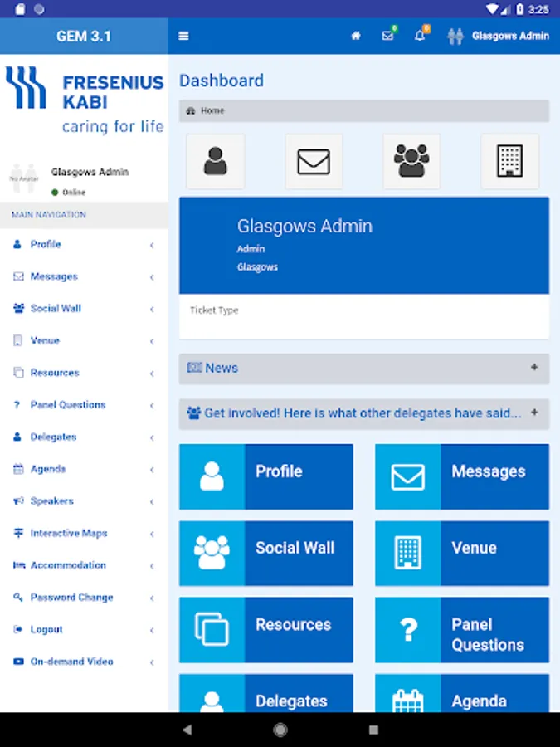Tap the Android recent apps square
This screenshot has height=747, width=560.
374,730
